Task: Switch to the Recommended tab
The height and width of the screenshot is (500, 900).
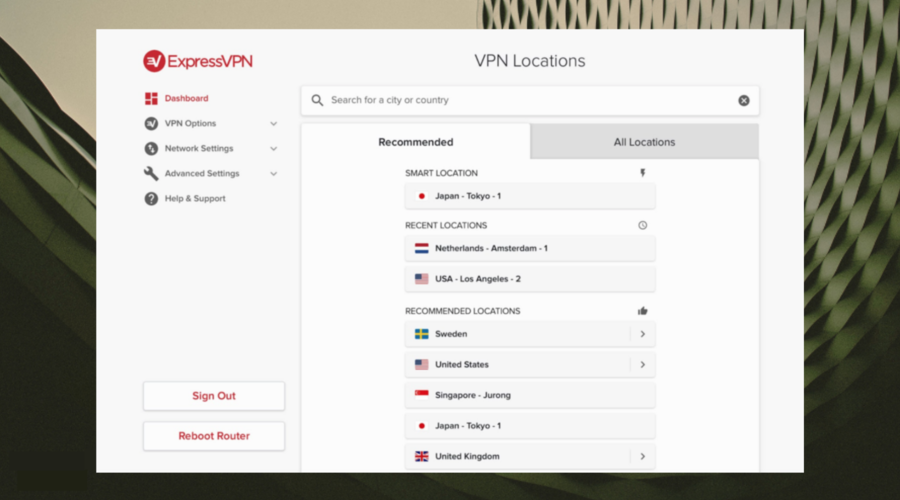Action: click(x=416, y=142)
